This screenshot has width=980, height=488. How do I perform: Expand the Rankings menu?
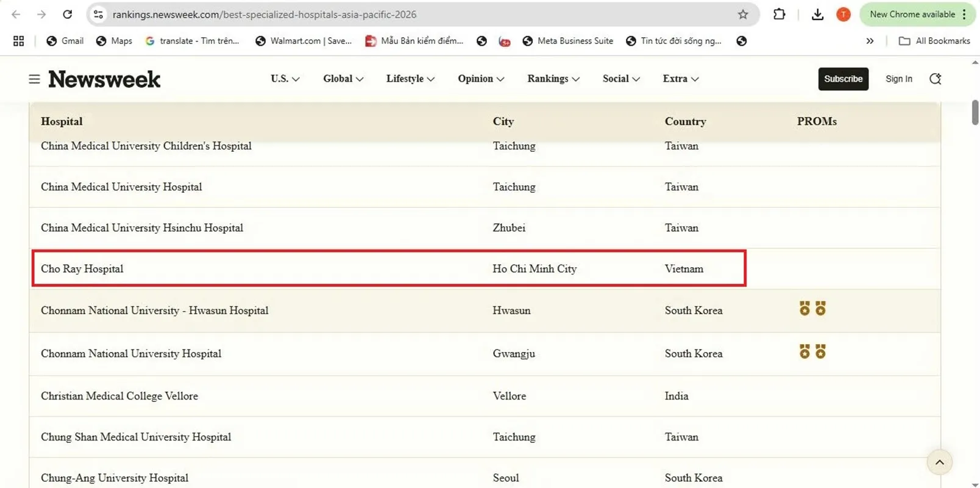(x=553, y=79)
